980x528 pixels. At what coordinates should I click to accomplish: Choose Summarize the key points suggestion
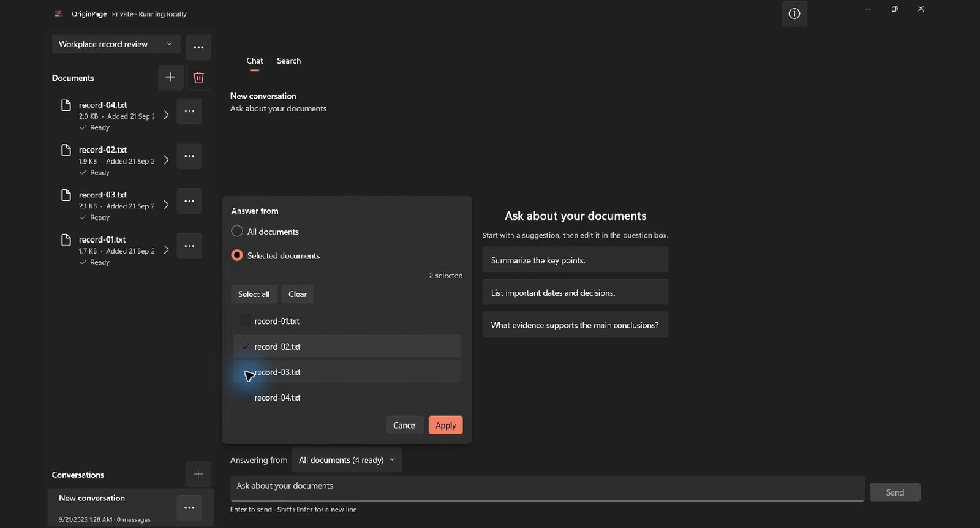click(575, 260)
